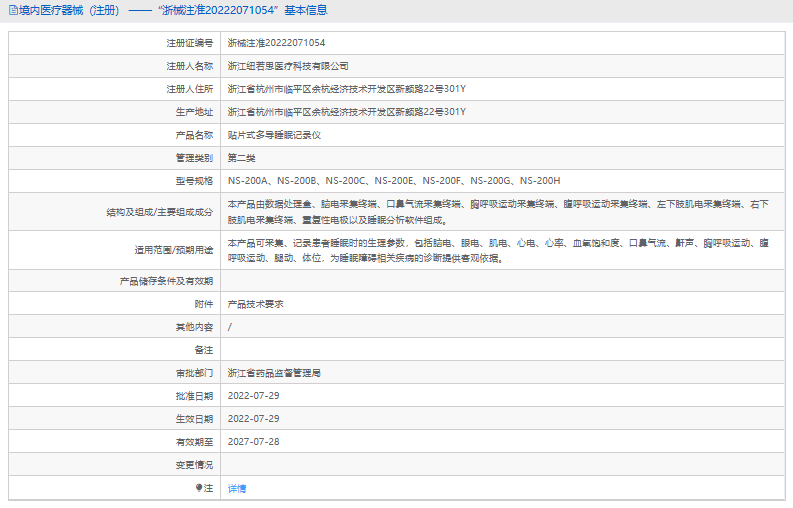Image resolution: width=793 pixels, height=508 pixels.
Task: Select product name 贴片式多导睡眠记录仪
Action: tap(274, 135)
